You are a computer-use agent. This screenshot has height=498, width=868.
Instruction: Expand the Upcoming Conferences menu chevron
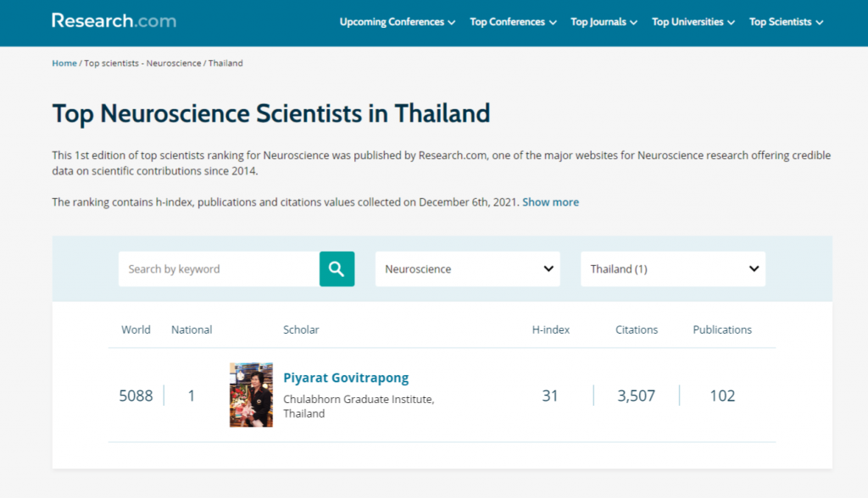(452, 23)
